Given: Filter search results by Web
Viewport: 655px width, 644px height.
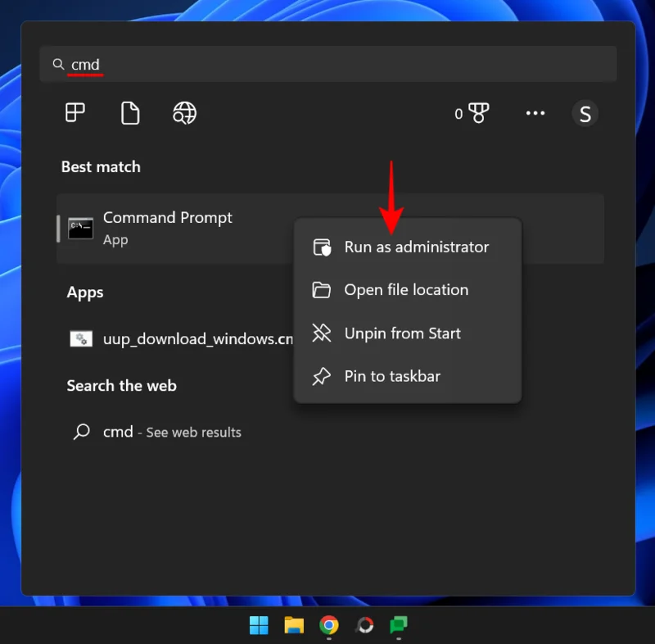Looking at the screenshot, I should point(183,113).
